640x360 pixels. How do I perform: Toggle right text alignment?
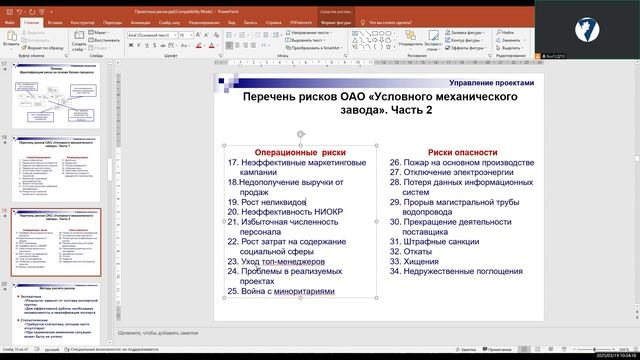pos(245,45)
